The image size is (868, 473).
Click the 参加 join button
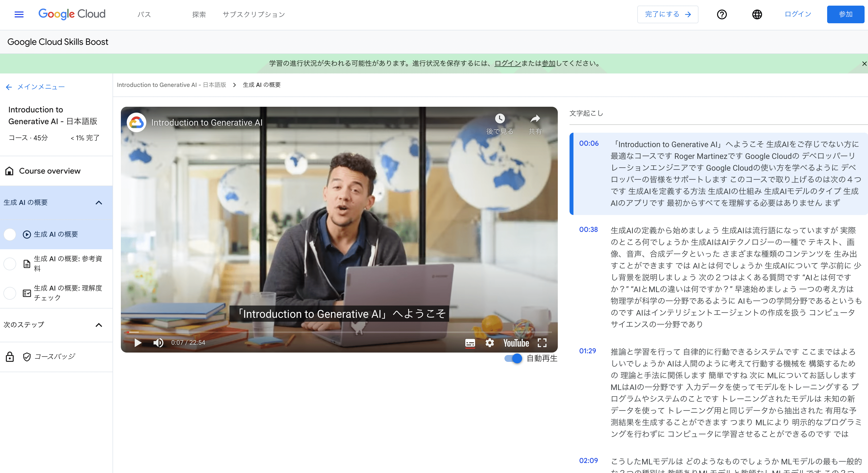(845, 14)
